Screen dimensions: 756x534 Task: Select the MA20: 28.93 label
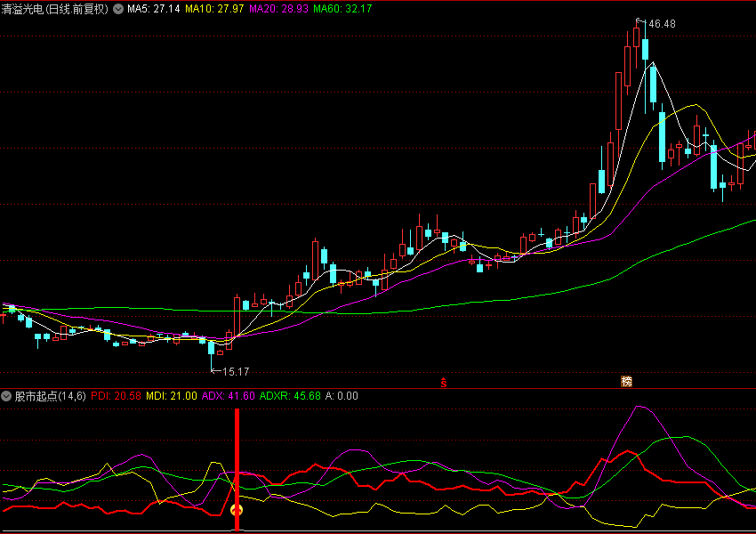coord(278,9)
